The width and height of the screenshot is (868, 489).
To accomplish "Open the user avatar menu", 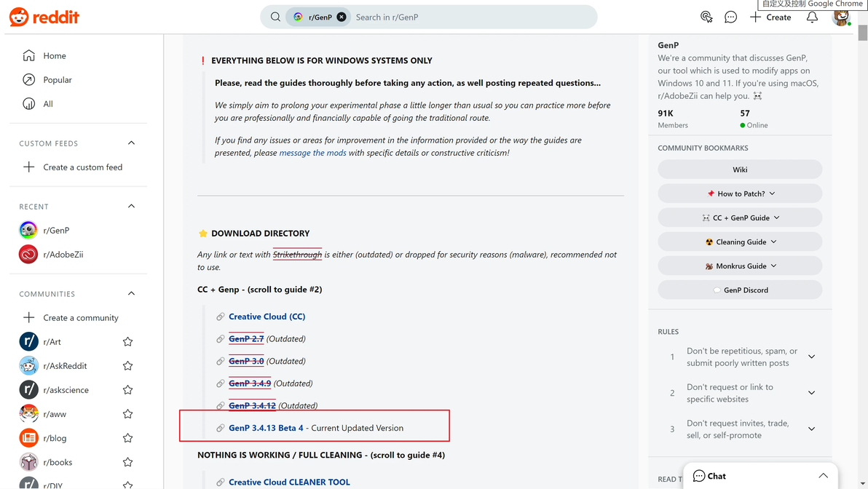I will click(841, 17).
